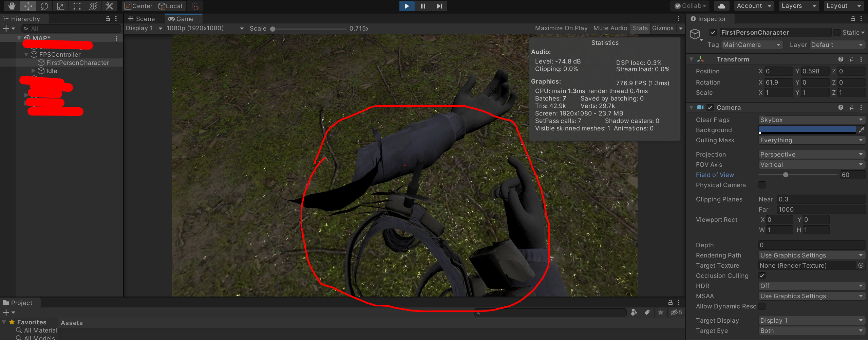868x340 pixels.
Task: Enable Physical Camera checkbox
Action: [x=762, y=185]
